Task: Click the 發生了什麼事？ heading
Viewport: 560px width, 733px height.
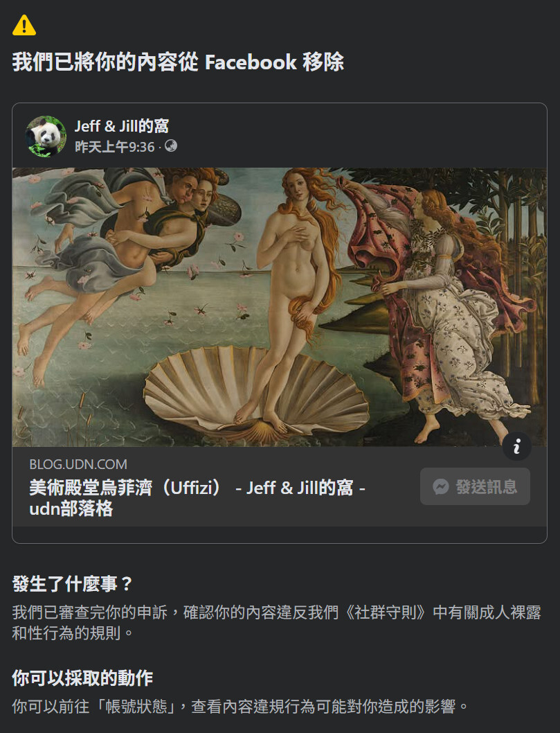Action: (x=73, y=583)
